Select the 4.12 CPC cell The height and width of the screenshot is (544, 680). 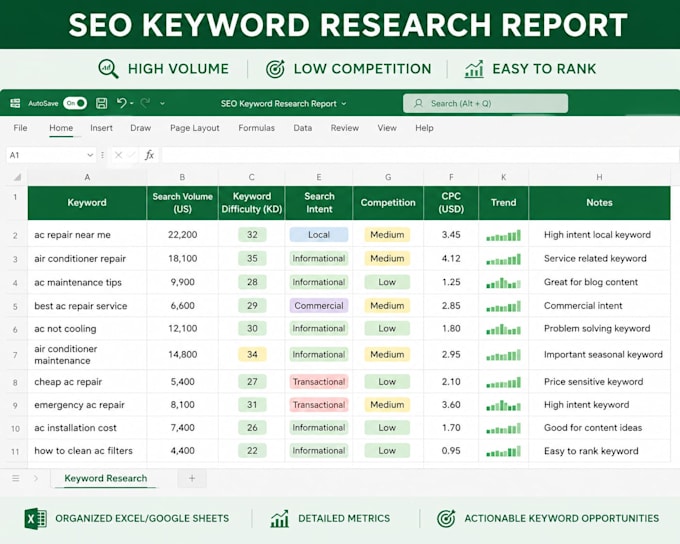click(451, 259)
